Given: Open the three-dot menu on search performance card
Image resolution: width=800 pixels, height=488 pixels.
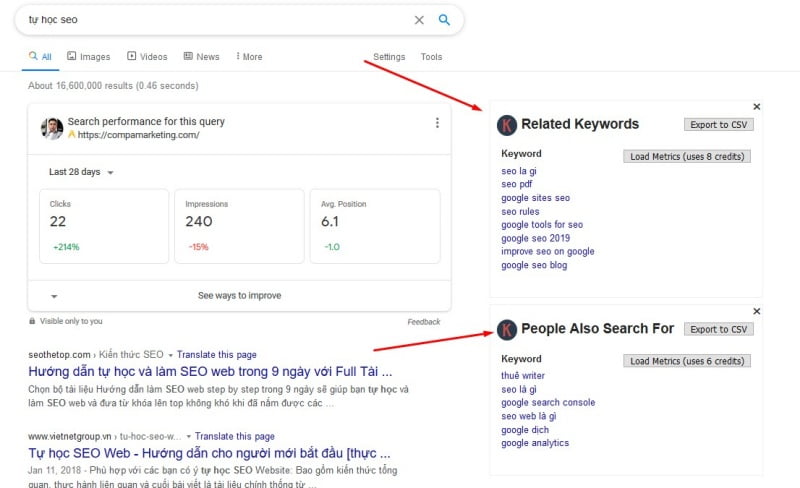Looking at the screenshot, I should (437, 123).
